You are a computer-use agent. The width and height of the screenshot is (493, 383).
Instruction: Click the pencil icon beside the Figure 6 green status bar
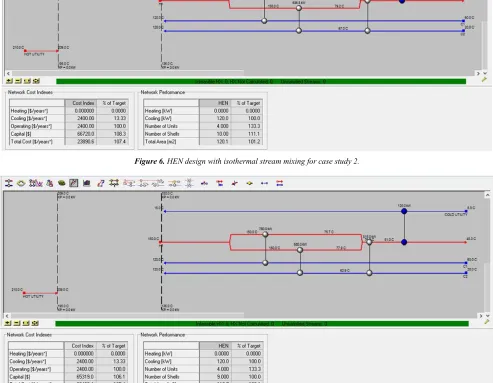484,80
